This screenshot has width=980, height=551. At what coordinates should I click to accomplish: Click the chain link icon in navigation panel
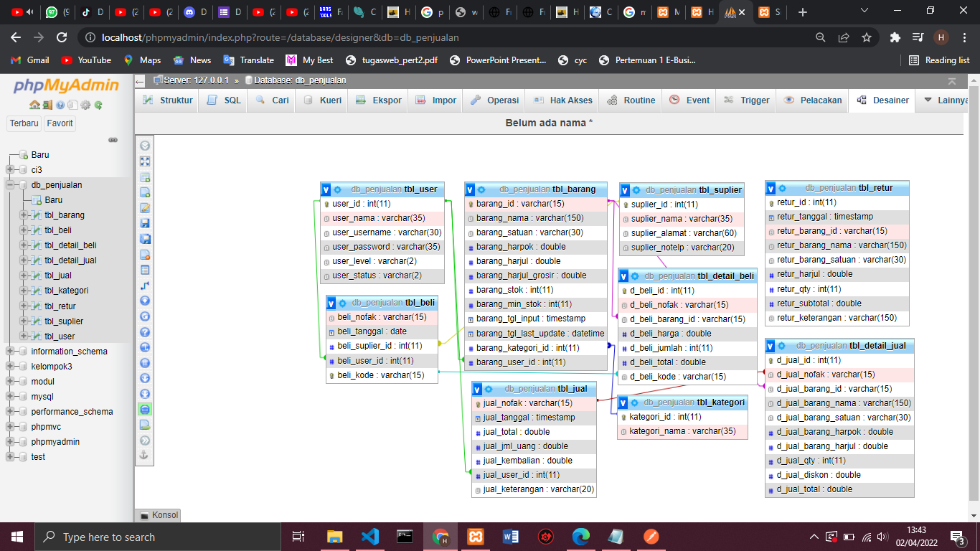[x=113, y=140]
